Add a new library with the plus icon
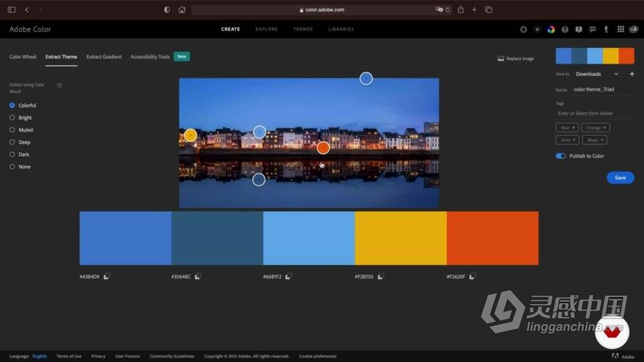This screenshot has width=644, height=362. 632,74
